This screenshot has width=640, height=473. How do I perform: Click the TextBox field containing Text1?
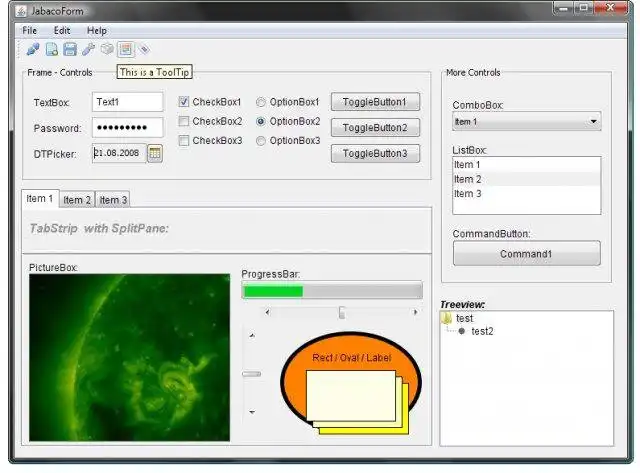pos(128,102)
